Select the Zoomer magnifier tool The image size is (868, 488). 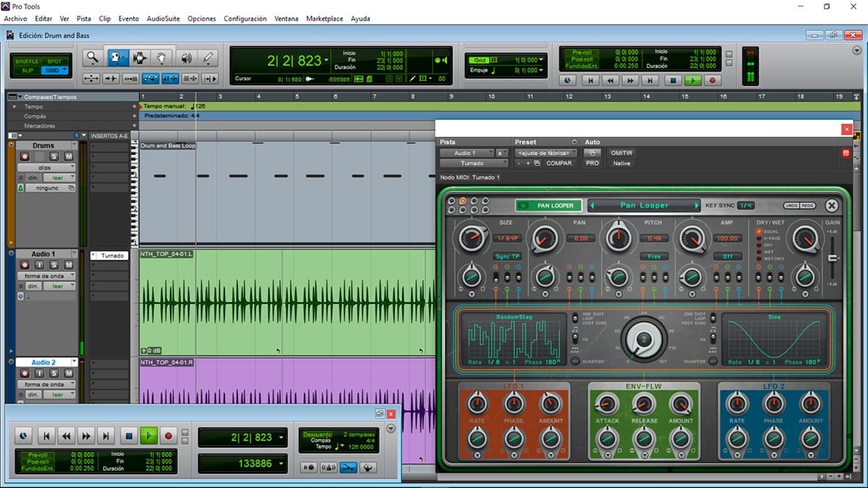[x=93, y=58]
